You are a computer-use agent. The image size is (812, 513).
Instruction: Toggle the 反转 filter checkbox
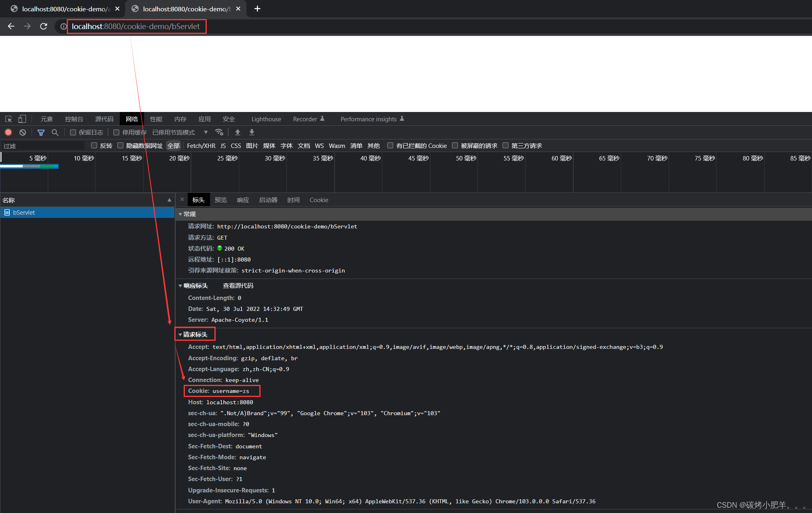(94, 146)
